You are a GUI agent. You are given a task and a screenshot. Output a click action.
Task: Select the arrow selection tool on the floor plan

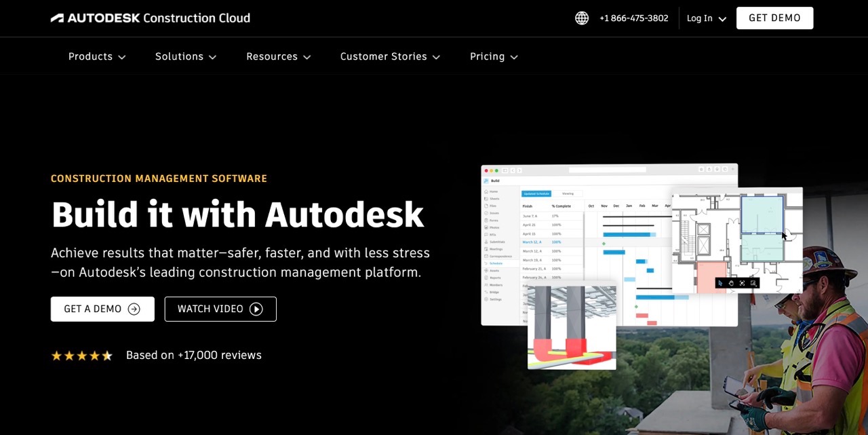[x=720, y=283]
